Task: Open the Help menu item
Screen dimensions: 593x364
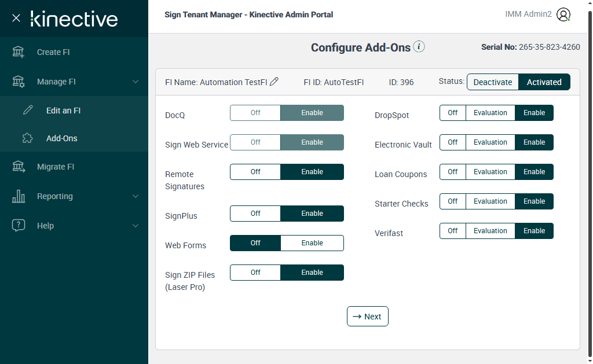Action: click(74, 226)
